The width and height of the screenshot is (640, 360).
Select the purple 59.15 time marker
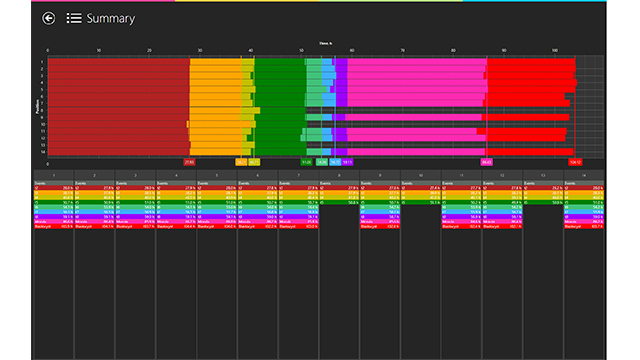click(347, 162)
